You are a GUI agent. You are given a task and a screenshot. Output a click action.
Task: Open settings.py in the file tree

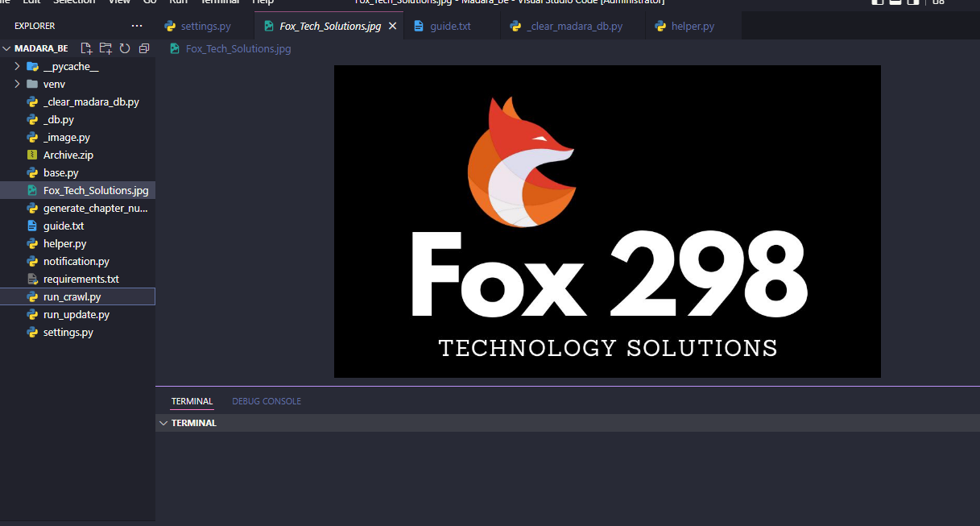pyautogui.click(x=77, y=332)
